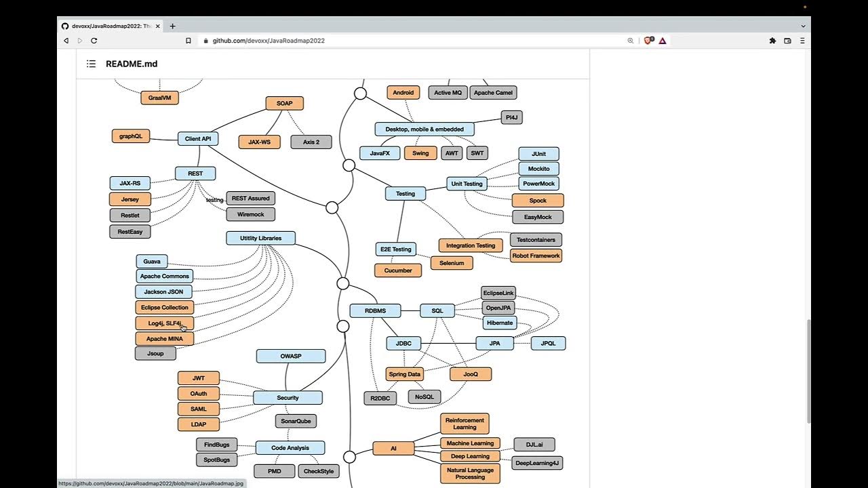Click the RDBMS node
This screenshot has width=868, height=488.
pos(375,311)
